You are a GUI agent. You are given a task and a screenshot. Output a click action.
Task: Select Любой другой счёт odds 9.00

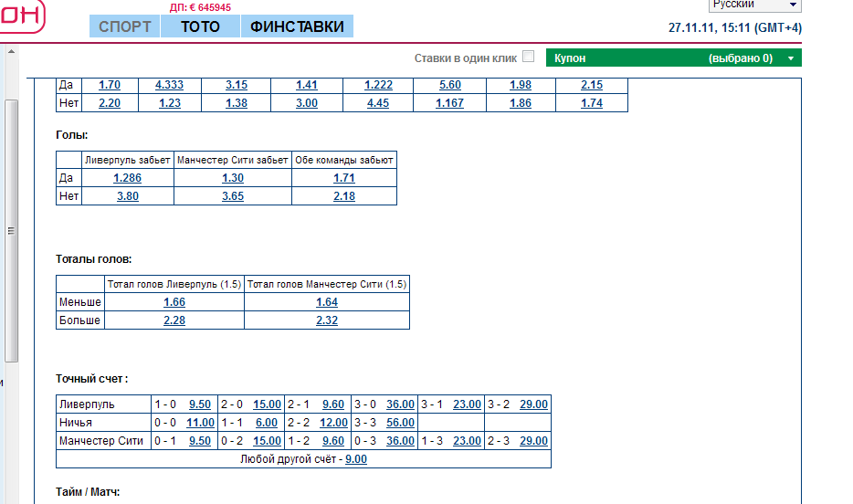[356, 459]
